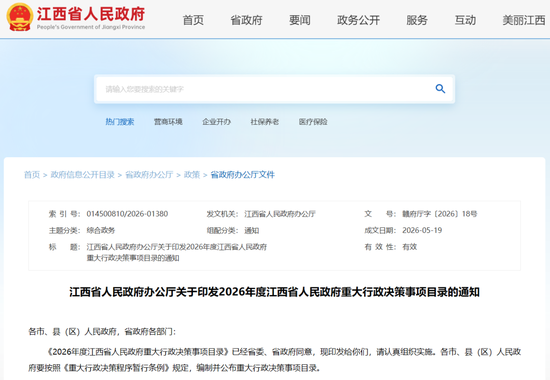This screenshot has height=380, width=550.
Task: Click the 政策 breadcrumb link
Action: (x=192, y=175)
